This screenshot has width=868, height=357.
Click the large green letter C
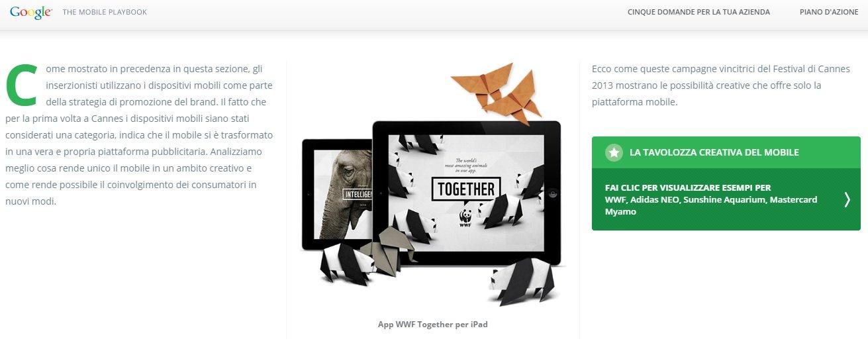tap(21, 84)
